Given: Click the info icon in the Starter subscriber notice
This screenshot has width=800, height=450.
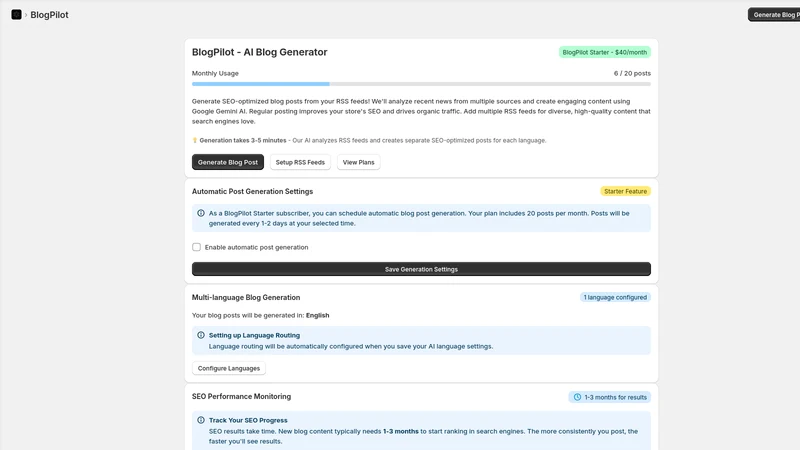Looking at the screenshot, I should 201,213.
